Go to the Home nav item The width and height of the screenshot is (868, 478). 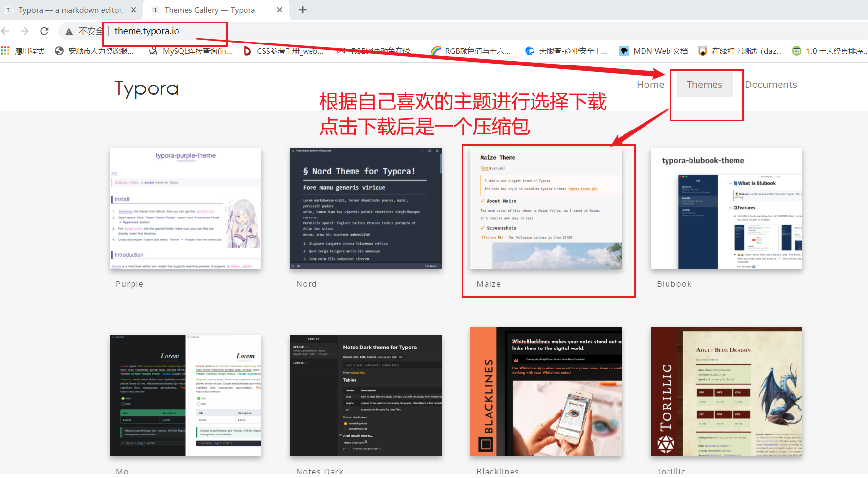tap(650, 85)
